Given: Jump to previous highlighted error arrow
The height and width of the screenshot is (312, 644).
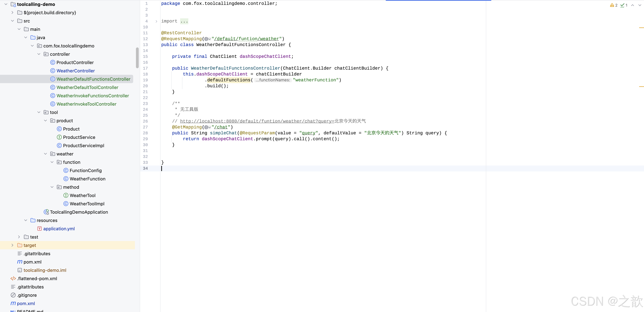Looking at the screenshot, I should 633,5.
